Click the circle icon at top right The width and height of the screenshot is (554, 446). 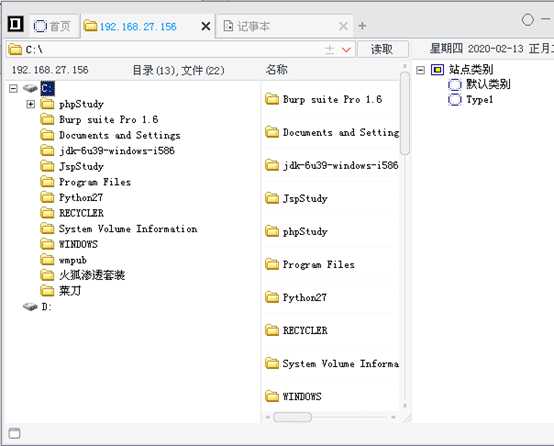528,20
